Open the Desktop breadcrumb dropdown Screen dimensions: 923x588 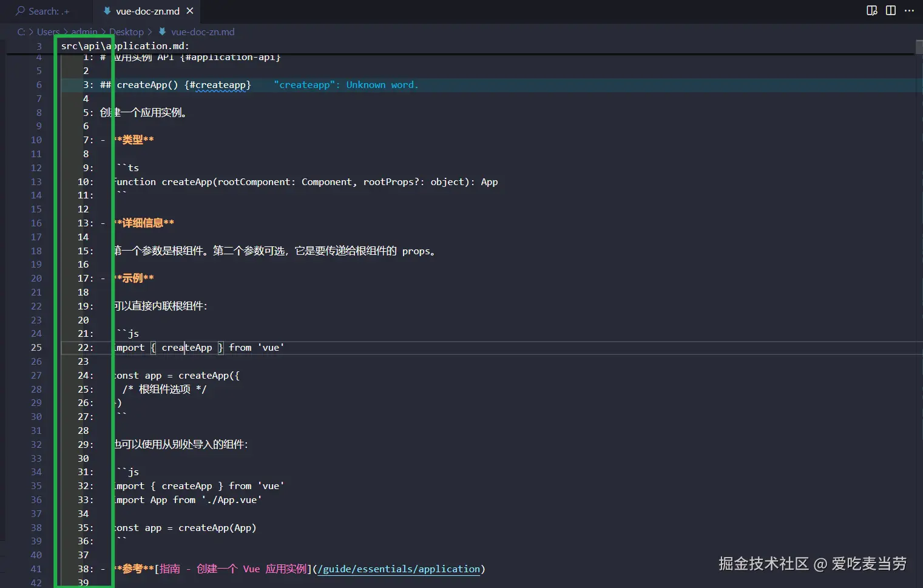(126, 32)
